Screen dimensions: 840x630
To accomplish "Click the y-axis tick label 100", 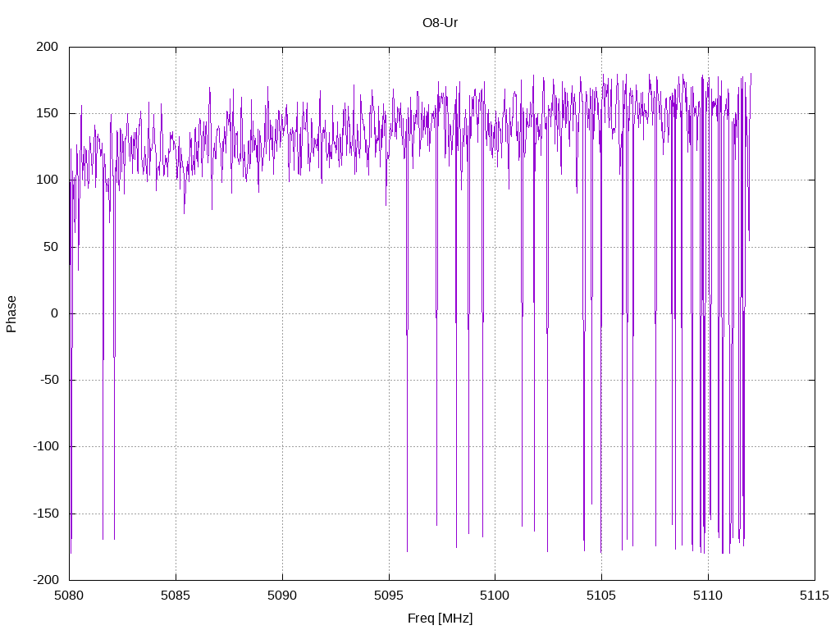I will [x=47, y=180].
